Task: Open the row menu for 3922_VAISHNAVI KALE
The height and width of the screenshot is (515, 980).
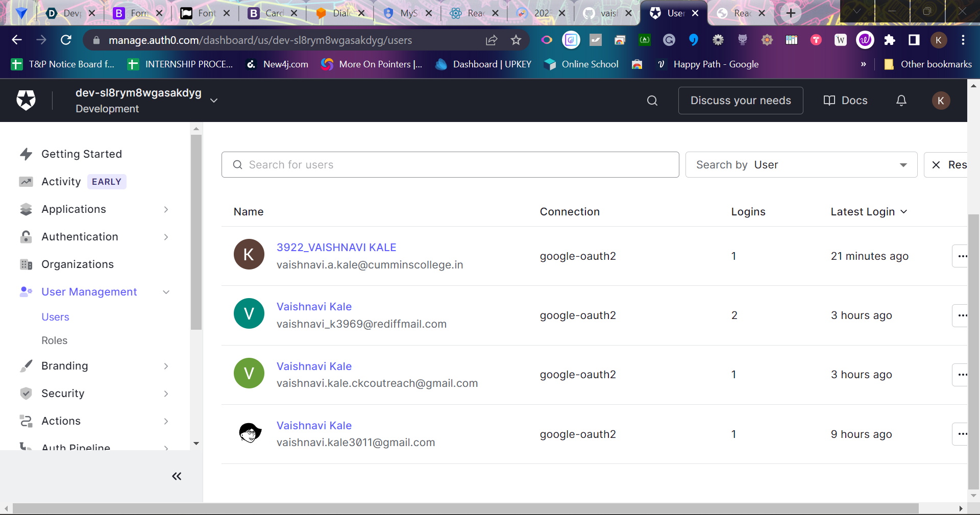Action: (x=961, y=256)
